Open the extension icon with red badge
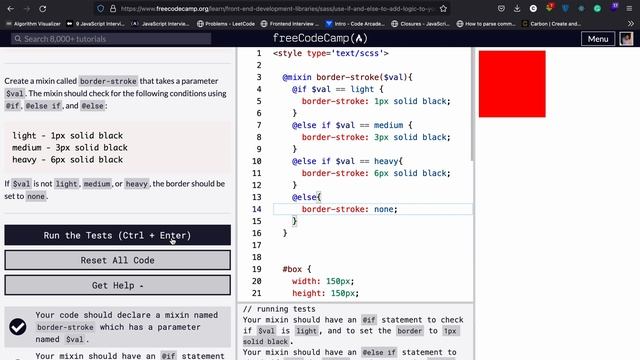Viewport: 640px width, 360px height. pos(549,8)
